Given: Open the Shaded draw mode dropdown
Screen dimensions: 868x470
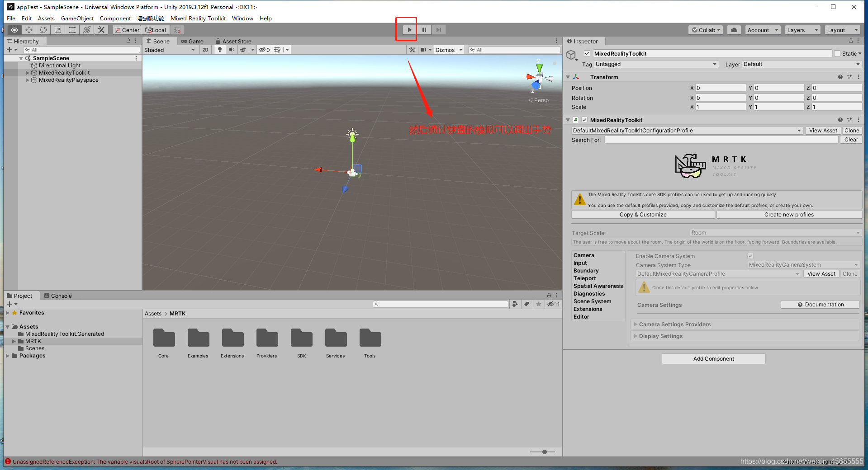Looking at the screenshot, I should click(170, 50).
